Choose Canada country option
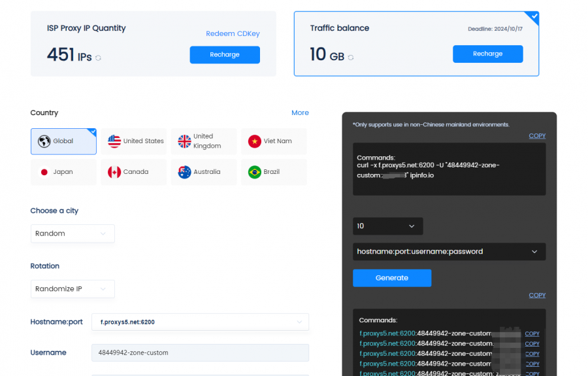This screenshot has width=588, height=376. pos(133,172)
